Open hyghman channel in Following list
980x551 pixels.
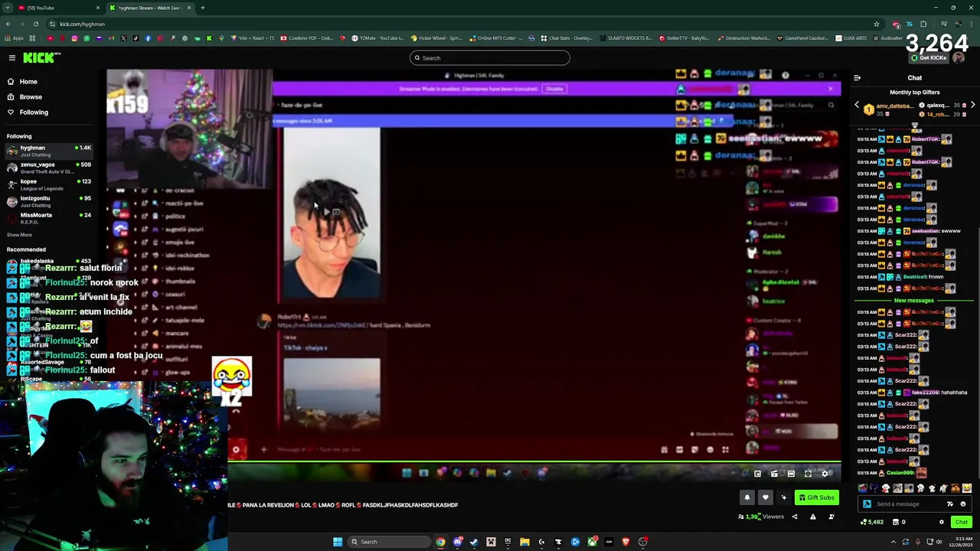point(50,151)
